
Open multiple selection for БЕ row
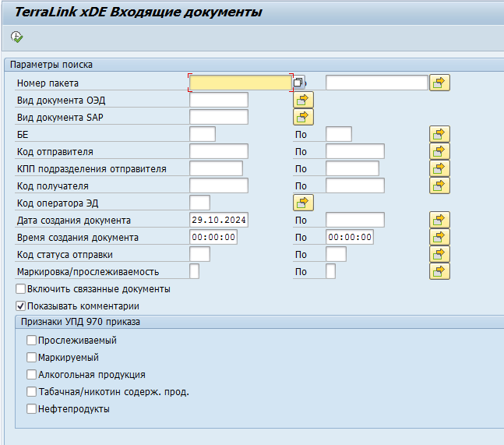tap(439, 134)
